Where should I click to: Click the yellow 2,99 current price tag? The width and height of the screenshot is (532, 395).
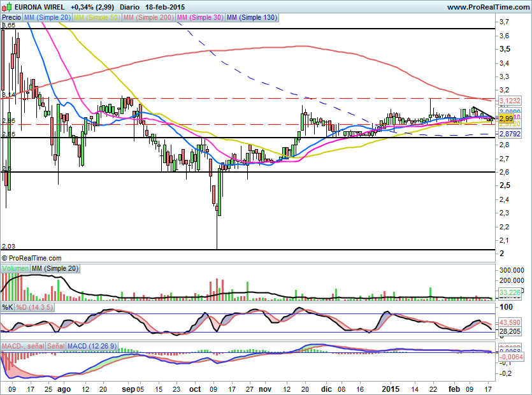506,118
